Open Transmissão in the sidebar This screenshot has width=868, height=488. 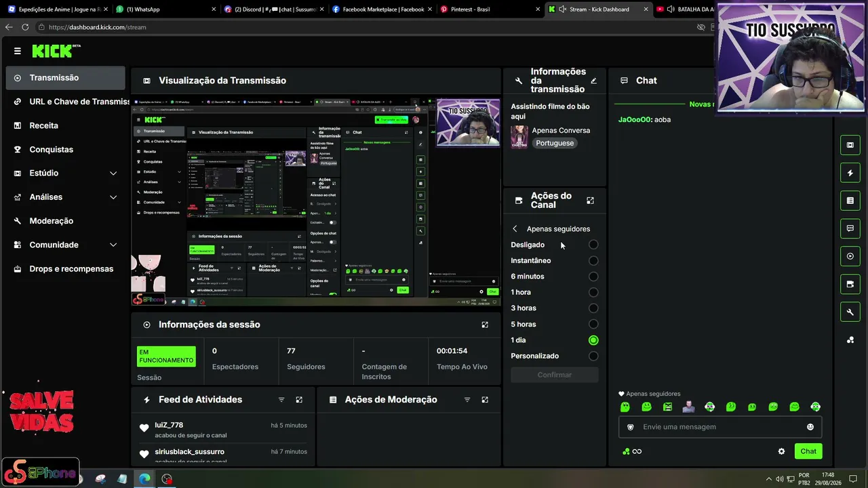coord(66,78)
